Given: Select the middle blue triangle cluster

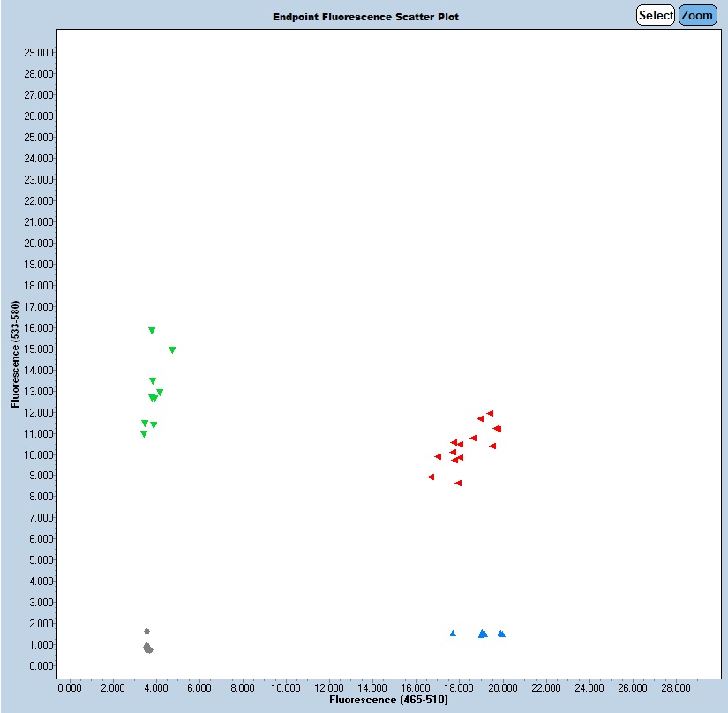Looking at the screenshot, I should (483, 634).
